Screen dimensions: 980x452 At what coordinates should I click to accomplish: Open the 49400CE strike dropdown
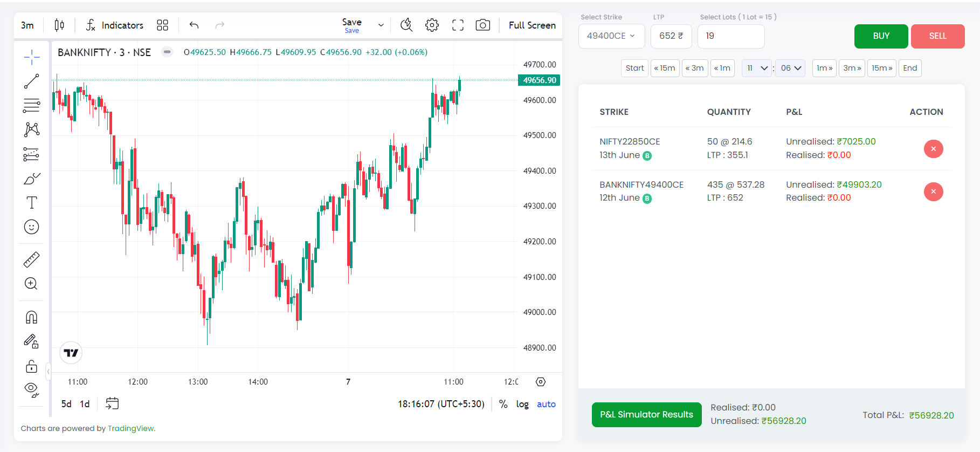click(x=611, y=36)
